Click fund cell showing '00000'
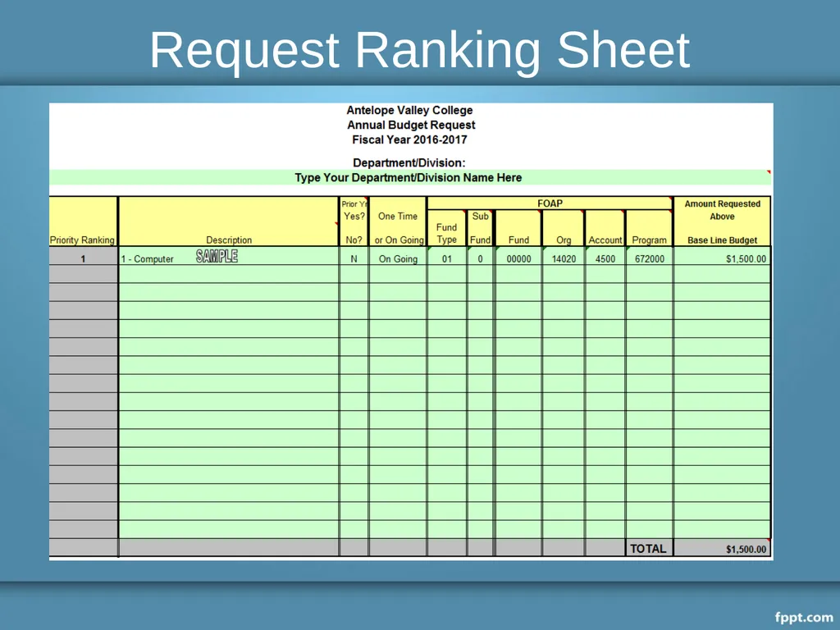This screenshot has width=840, height=630. pyautogui.click(x=518, y=256)
